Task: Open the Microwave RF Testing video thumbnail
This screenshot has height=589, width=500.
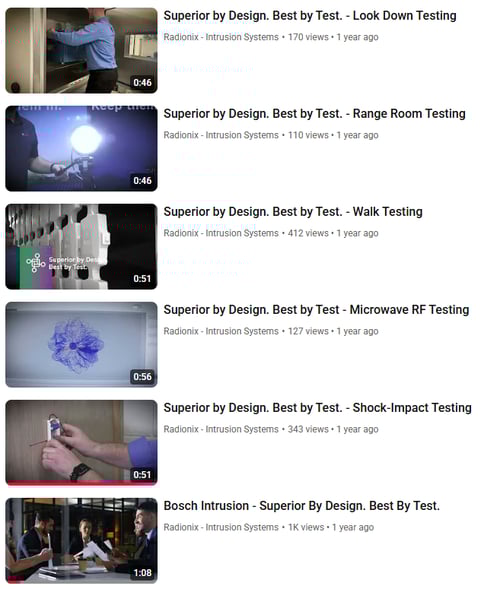Action: coord(81,344)
